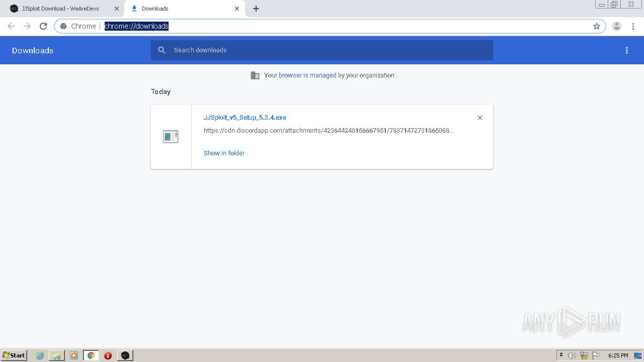Click the show desktop tray icon

(638, 355)
